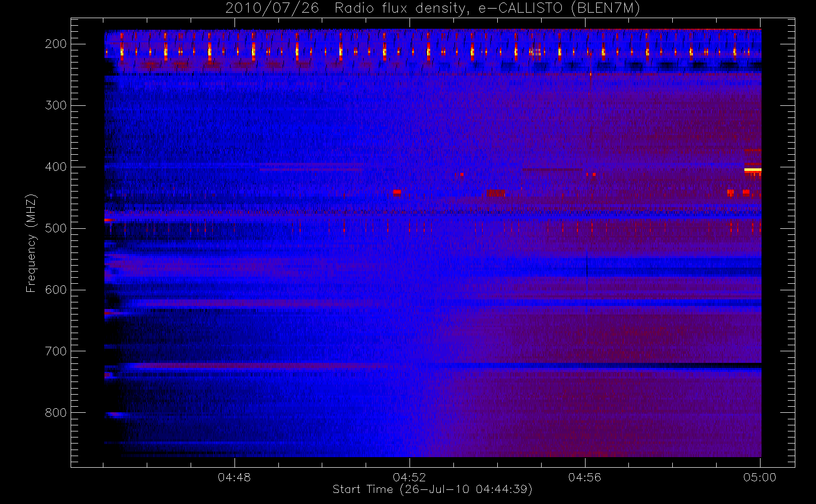Click the 400 frequency tick label
This screenshot has height=504, width=816.
coord(56,167)
